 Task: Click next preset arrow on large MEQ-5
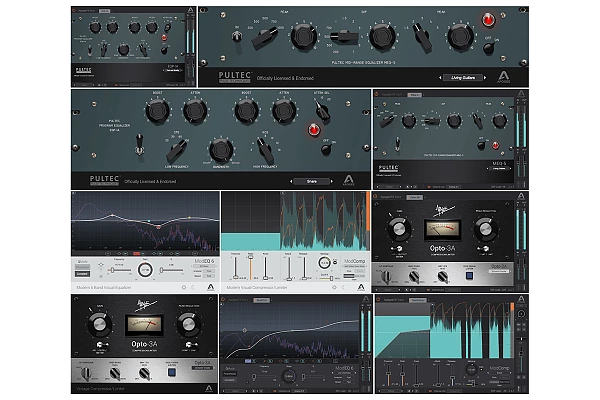(x=485, y=78)
